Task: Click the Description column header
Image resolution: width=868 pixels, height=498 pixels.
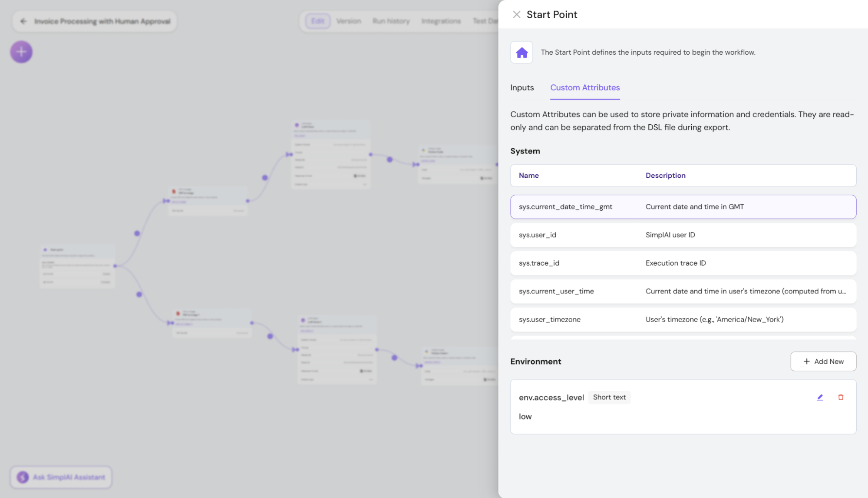Action: 665,176
